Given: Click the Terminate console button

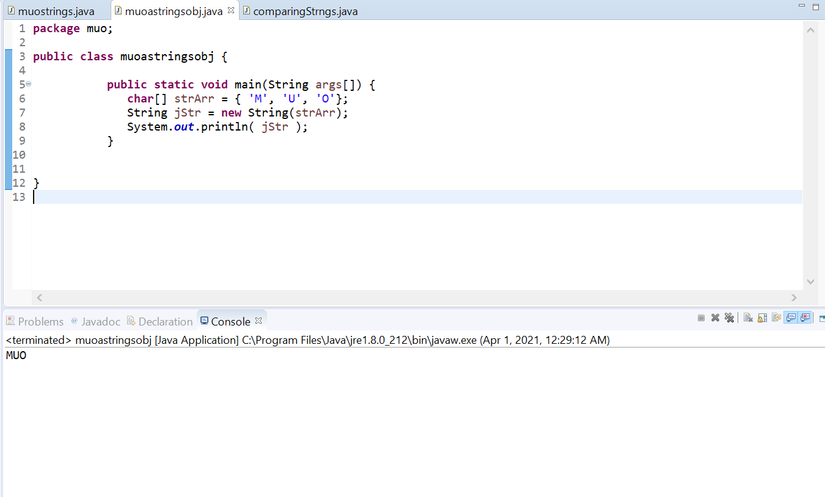Looking at the screenshot, I should (x=701, y=318).
